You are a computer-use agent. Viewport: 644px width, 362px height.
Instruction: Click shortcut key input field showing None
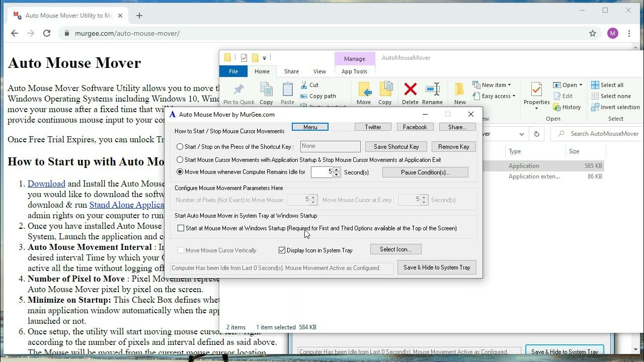tap(331, 146)
